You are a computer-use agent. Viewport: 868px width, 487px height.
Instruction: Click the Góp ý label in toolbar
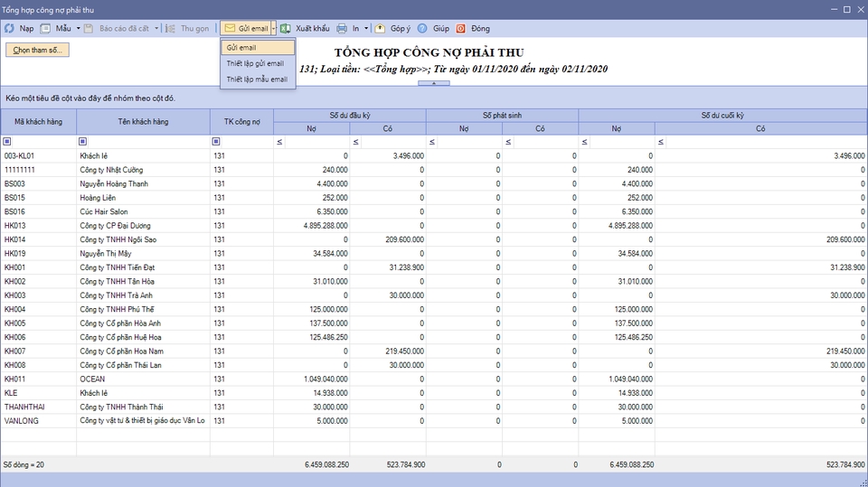tap(401, 28)
